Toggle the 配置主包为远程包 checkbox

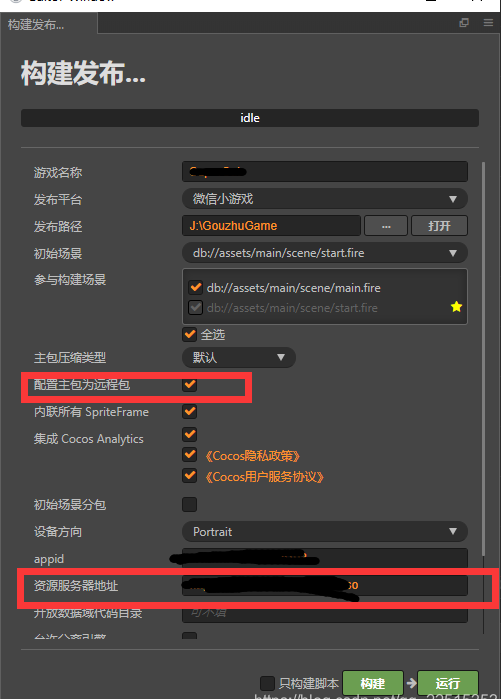pyautogui.click(x=190, y=384)
